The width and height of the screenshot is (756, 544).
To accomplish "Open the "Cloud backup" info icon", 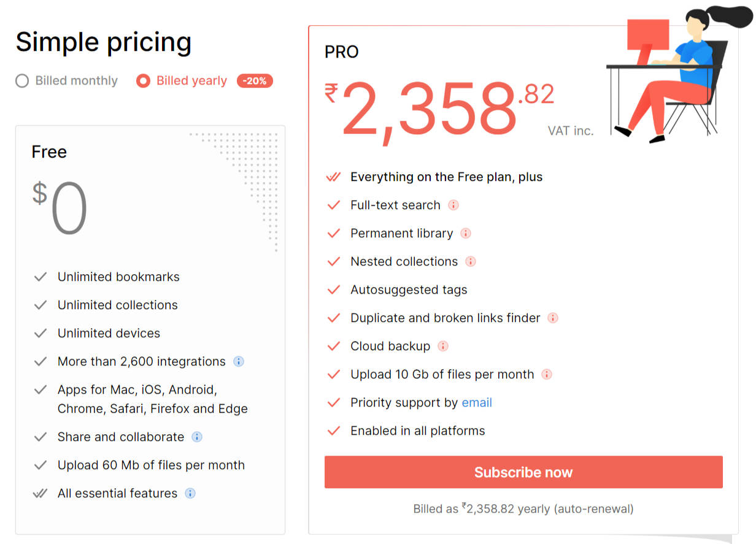I will point(442,346).
